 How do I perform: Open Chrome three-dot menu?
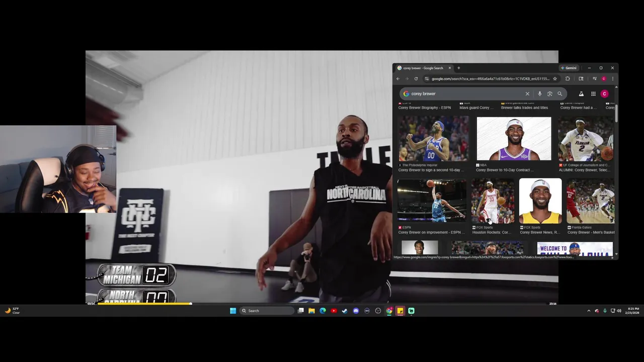coord(612,78)
